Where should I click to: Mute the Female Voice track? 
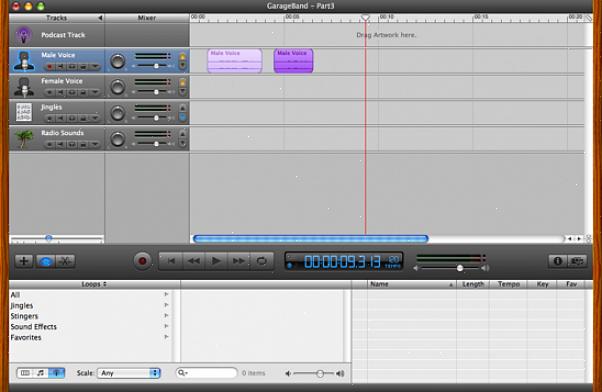(61, 92)
